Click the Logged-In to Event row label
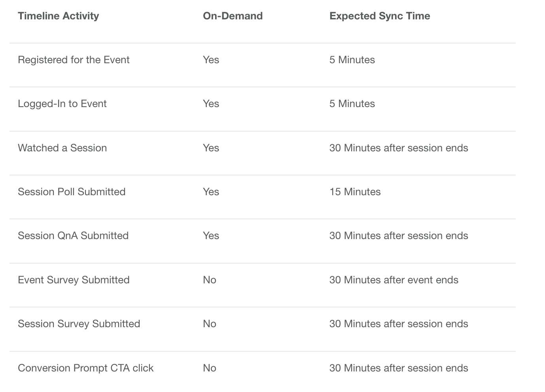 [62, 104]
